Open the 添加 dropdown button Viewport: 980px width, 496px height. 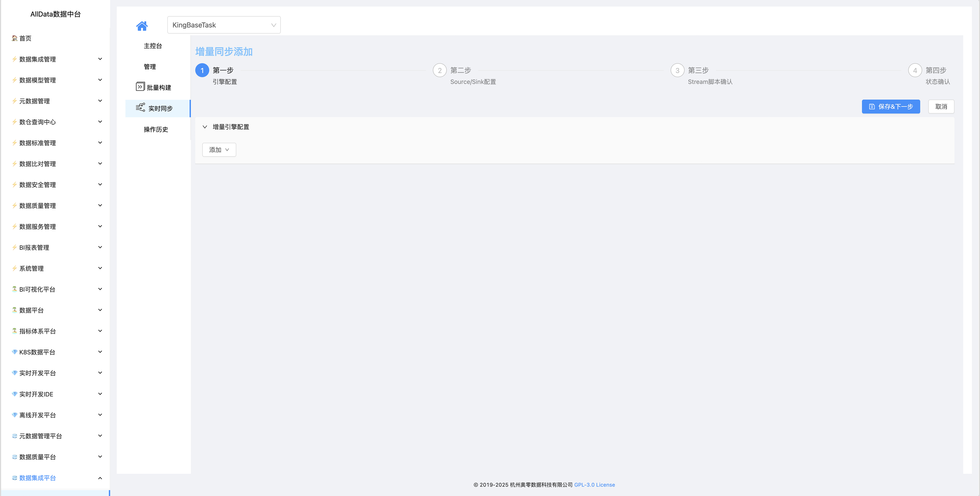click(219, 150)
